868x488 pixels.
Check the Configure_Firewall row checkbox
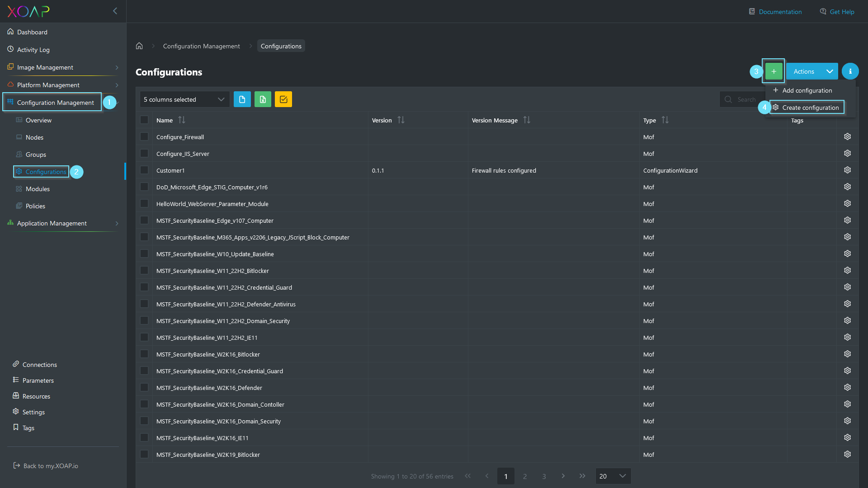click(x=144, y=136)
